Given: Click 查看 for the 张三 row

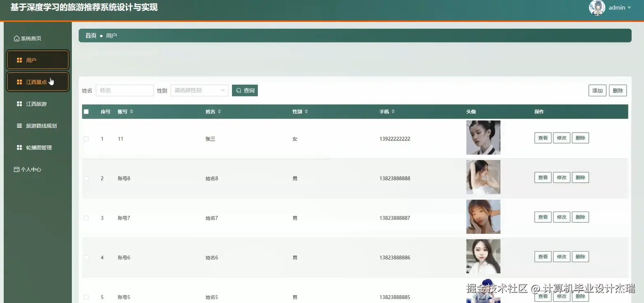Looking at the screenshot, I should [x=543, y=138].
